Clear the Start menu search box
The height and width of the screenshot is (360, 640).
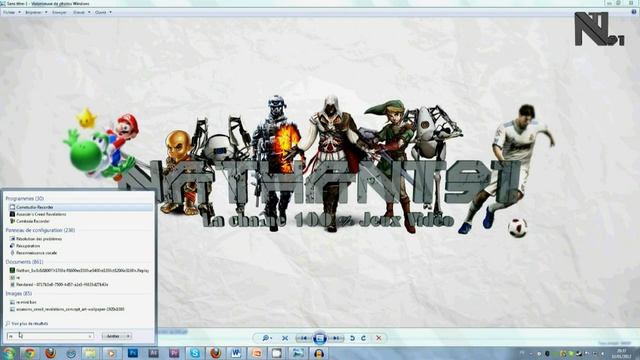coord(90,336)
